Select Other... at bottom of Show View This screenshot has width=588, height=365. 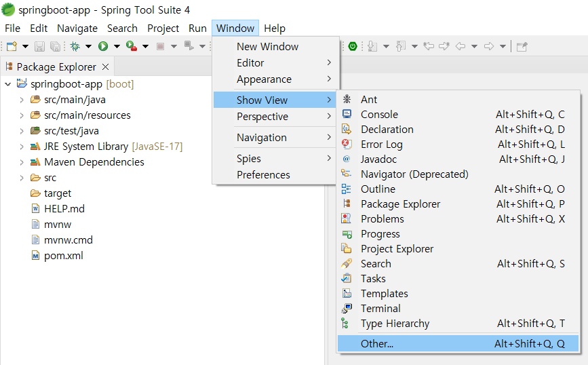(x=458, y=343)
